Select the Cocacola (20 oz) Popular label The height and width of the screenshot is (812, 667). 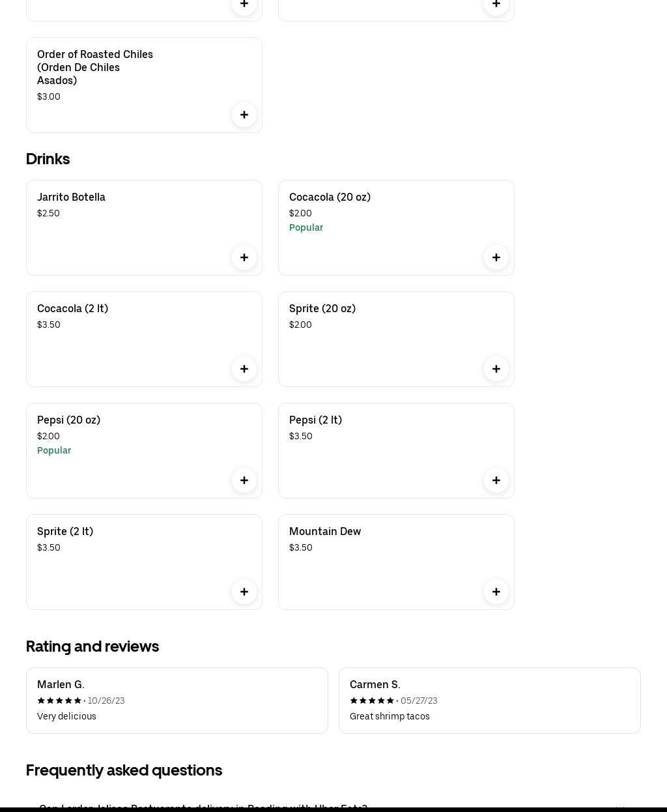(x=306, y=227)
